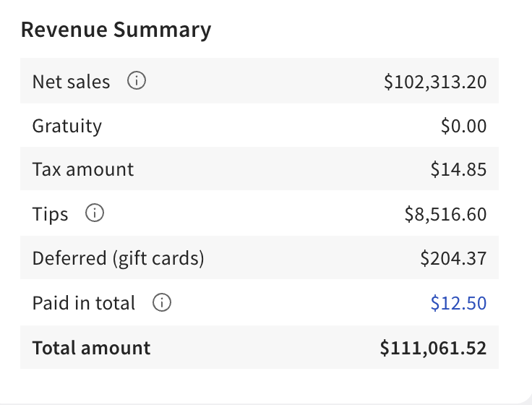The height and width of the screenshot is (405, 532).
Task: Open the Tips info tooltip icon
Action: (95, 214)
